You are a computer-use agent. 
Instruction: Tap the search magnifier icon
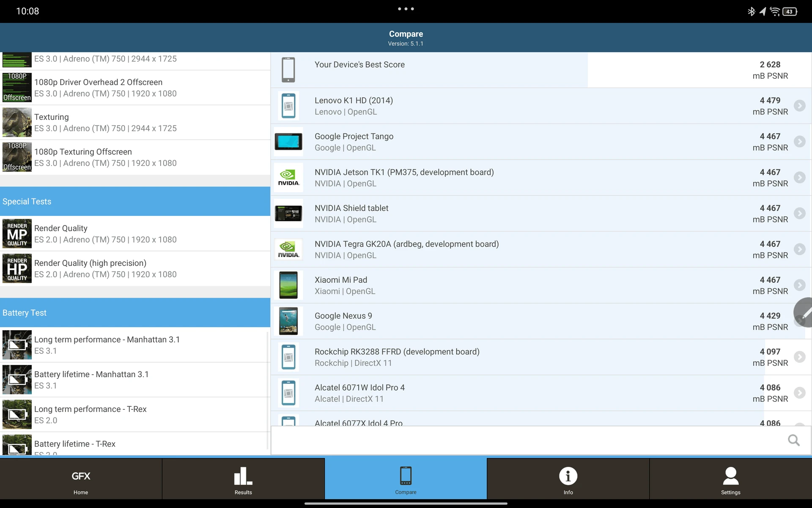pyautogui.click(x=794, y=440)
